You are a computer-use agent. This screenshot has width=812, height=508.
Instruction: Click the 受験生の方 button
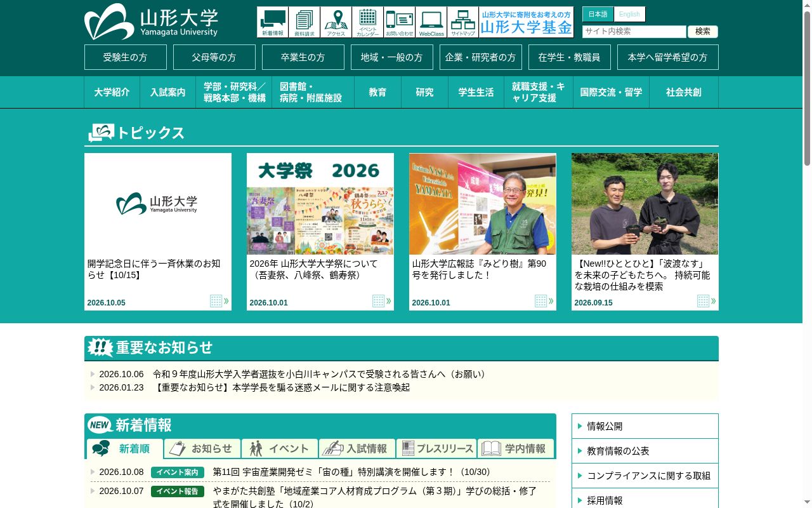[126, 57]
